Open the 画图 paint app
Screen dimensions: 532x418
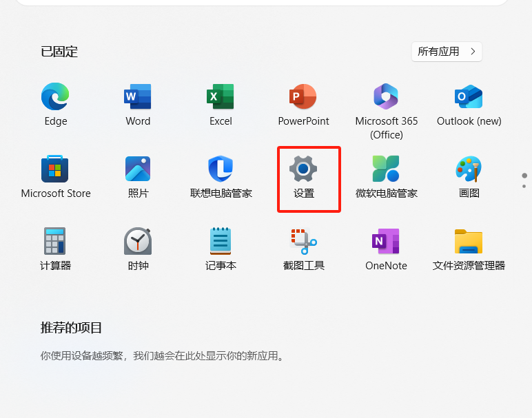469,177
